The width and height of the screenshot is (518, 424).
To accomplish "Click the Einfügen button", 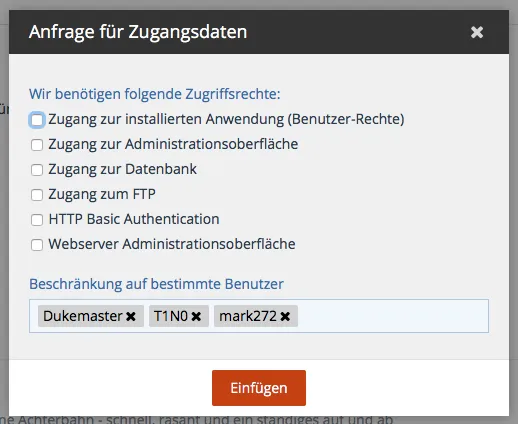I will click(259, 388).
